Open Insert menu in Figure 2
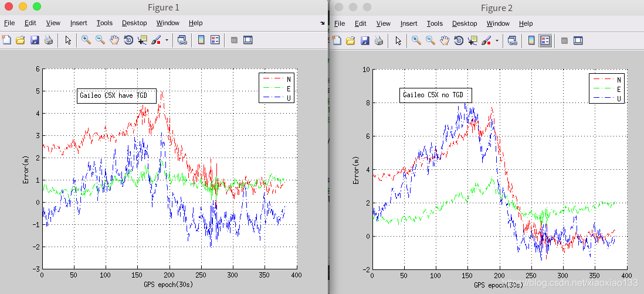The width and height of the screenshot is (644, 294). click(x=409, y=23)
